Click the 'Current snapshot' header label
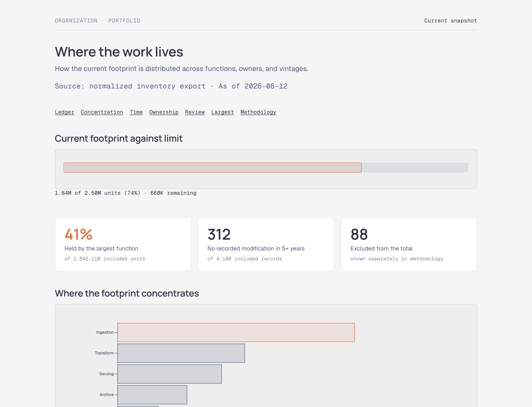Screen dimensions: 532x407 click(x=451, y=21)
